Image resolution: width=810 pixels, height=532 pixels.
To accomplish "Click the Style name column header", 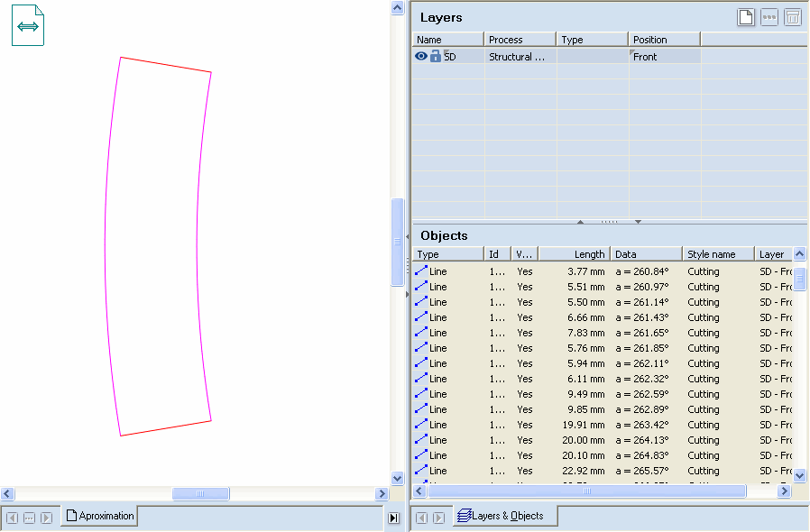I will point(717,254).
